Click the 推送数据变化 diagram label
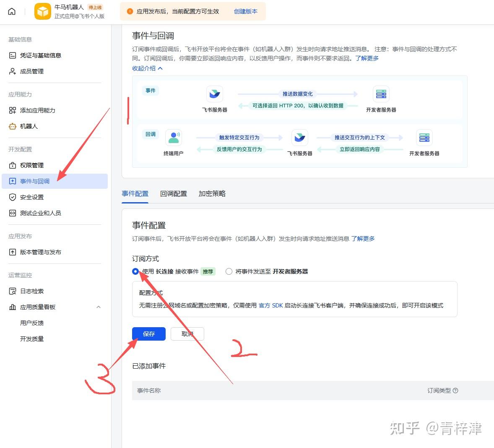This screenshot has height=448, width=494. [297, 94]
